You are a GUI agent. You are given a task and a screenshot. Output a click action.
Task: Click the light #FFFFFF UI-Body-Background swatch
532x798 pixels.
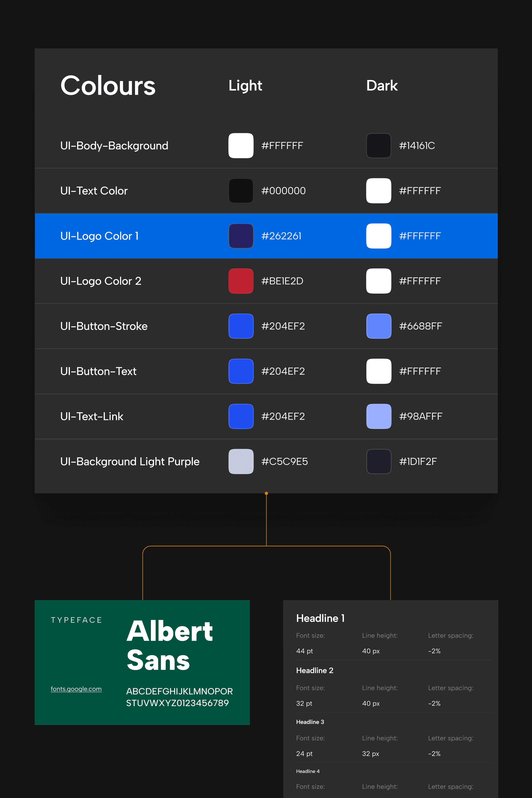tap(241, 145)
